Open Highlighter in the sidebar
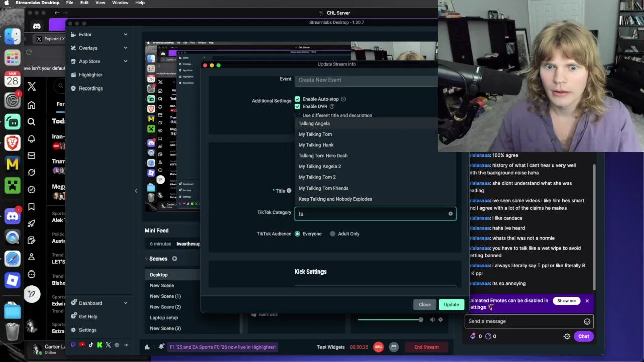The image size is (644, 362). (91, 75)
